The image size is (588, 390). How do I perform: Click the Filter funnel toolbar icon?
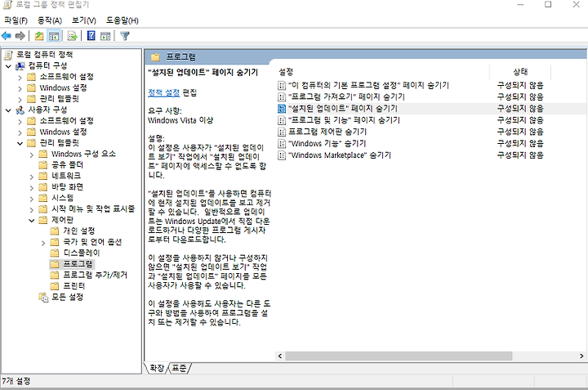(125, 36)
